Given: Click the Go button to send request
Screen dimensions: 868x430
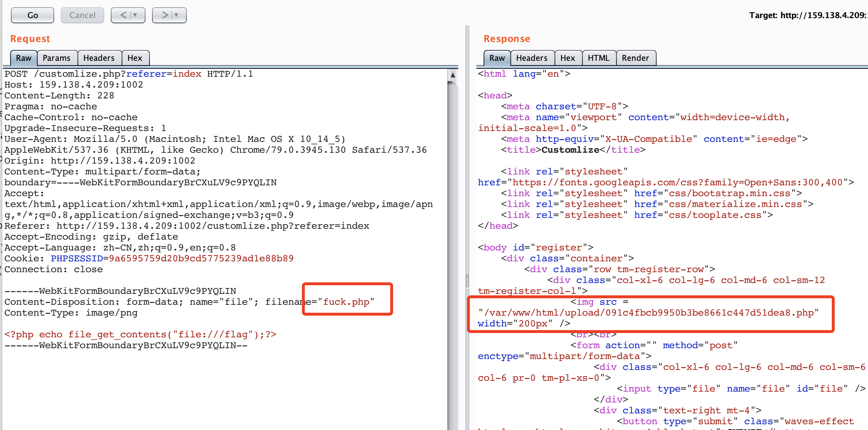Looking at the screenshot, I should (33, 15).
